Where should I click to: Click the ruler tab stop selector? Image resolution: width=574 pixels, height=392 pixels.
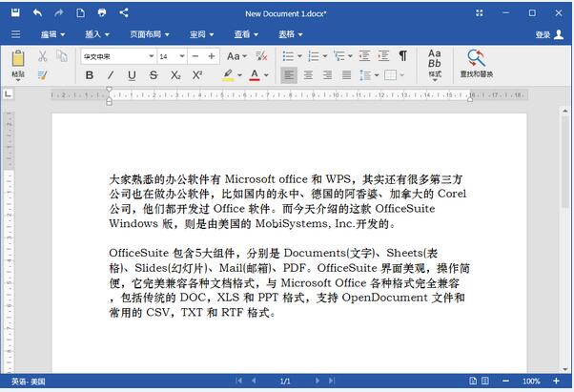click(x=8, y=94)
